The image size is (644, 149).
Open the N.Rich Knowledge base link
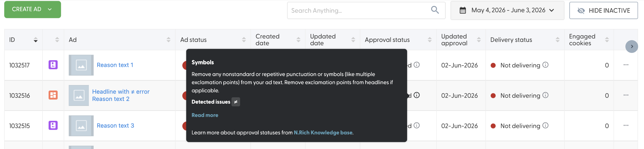[323, 132]
